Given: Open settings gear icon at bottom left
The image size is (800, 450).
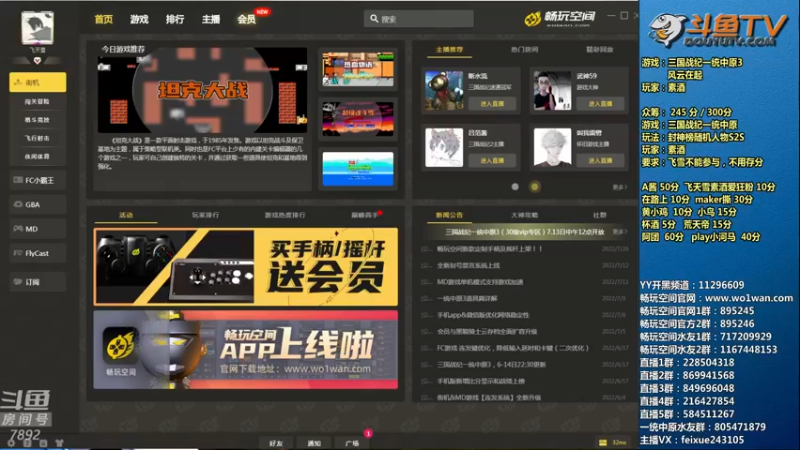Looking at the screenshot, I should tap(11, 443).
